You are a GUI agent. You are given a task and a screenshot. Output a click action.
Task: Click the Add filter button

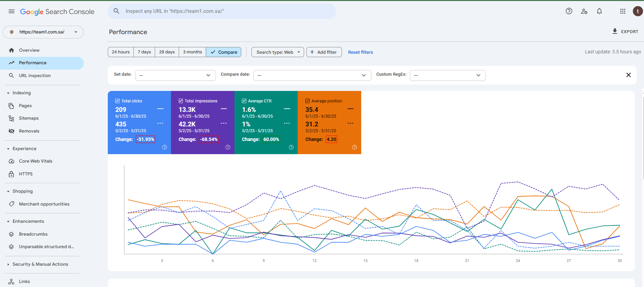(x=324, y=52)
